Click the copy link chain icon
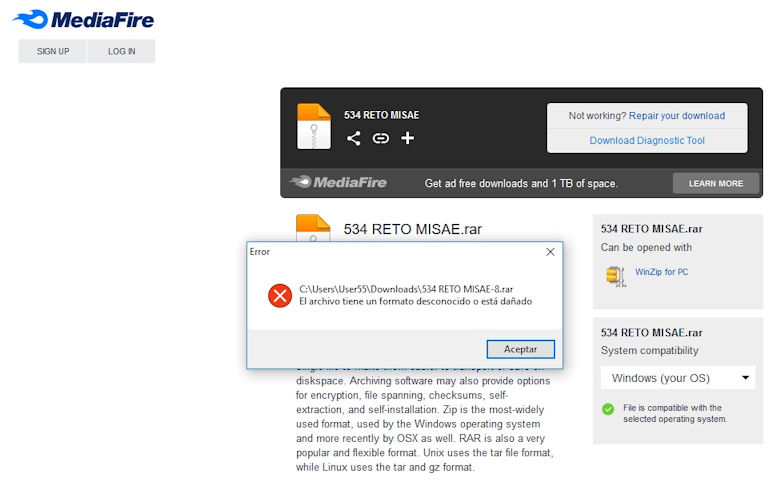 pos(380,138)
